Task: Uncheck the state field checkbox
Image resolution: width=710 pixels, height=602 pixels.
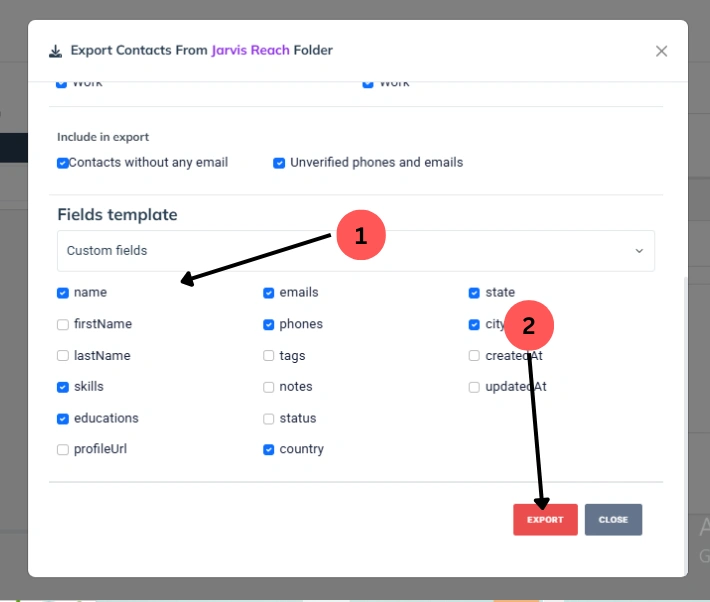Action: point(475,293)
